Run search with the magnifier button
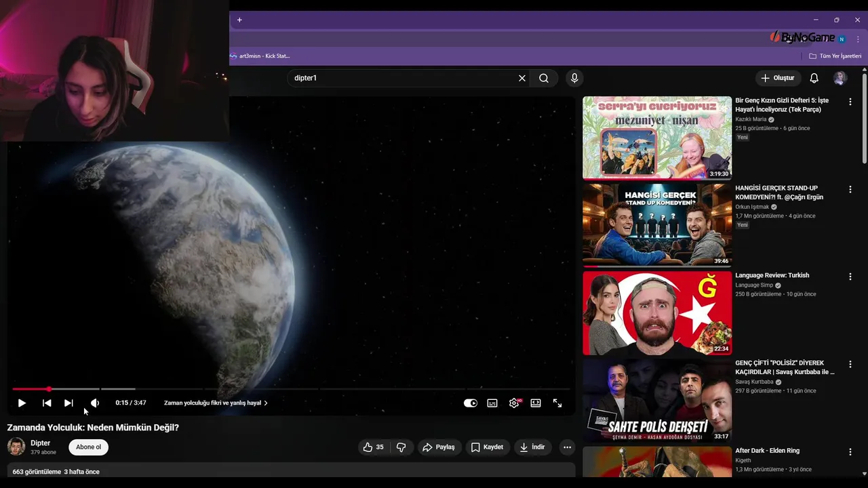 click(544, 78)
